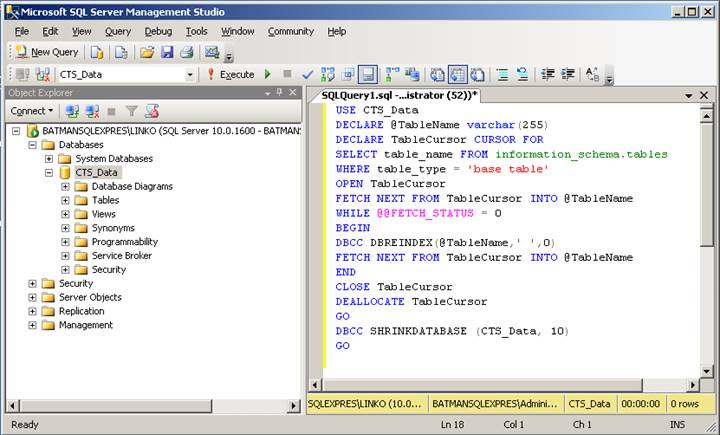
Task: Open the File menu
Action: coord(22,31)
